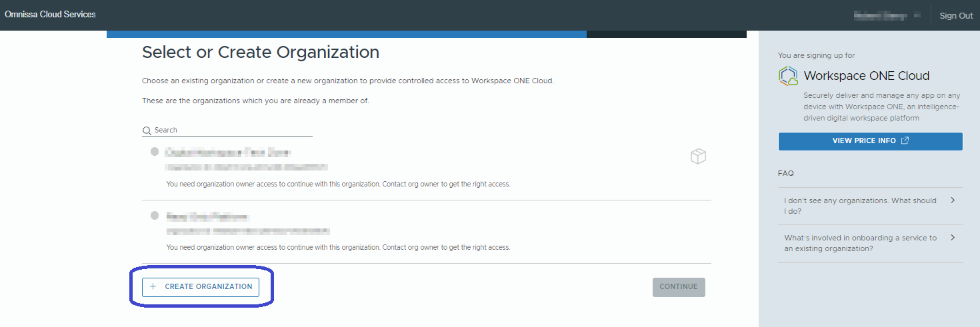Click 'You are signing up for' text

point(816,56)
